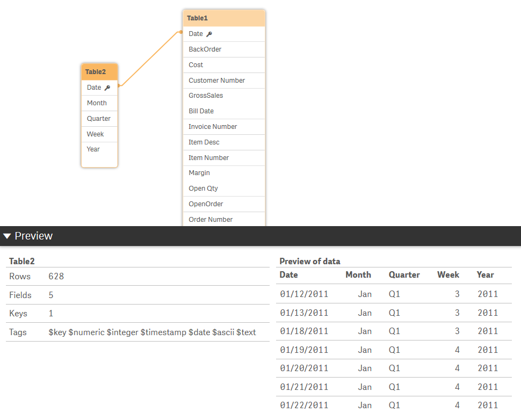
Task: Select the Cost field in Table1
Action: (x=224, y=65)
